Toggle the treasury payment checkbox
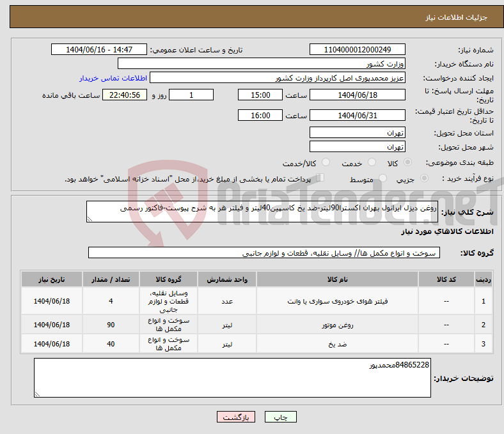 point(321,178)
